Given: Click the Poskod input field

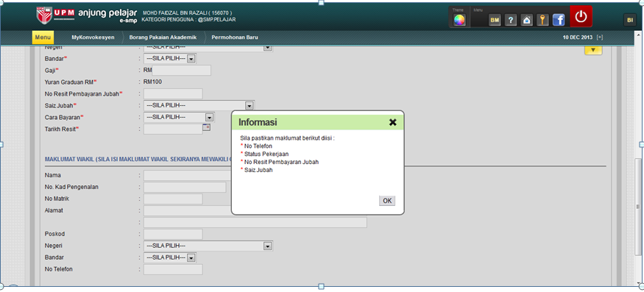Looking at the screenshot, I should 173,234.
